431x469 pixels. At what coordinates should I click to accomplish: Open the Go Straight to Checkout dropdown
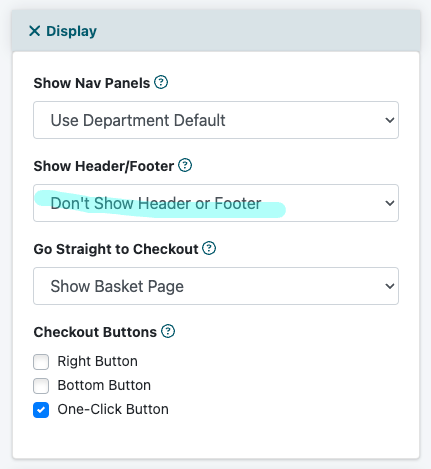pyautogui.click(x=216, y=286)
